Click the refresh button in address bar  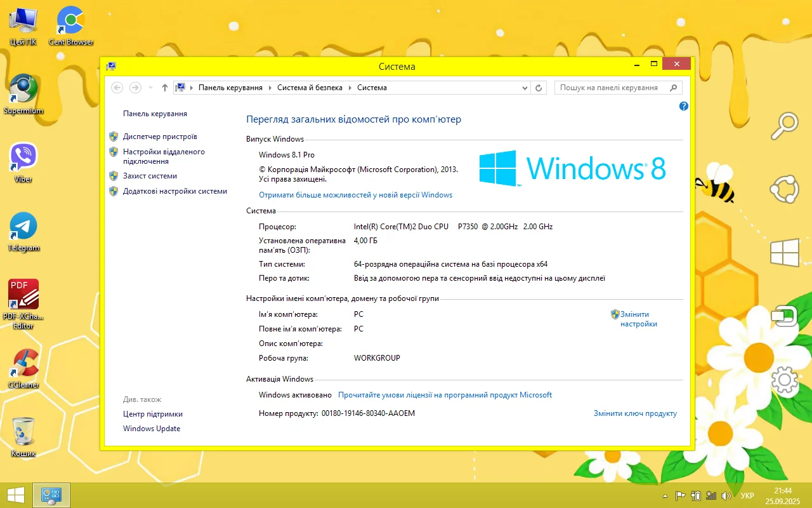tap(539, 88)
